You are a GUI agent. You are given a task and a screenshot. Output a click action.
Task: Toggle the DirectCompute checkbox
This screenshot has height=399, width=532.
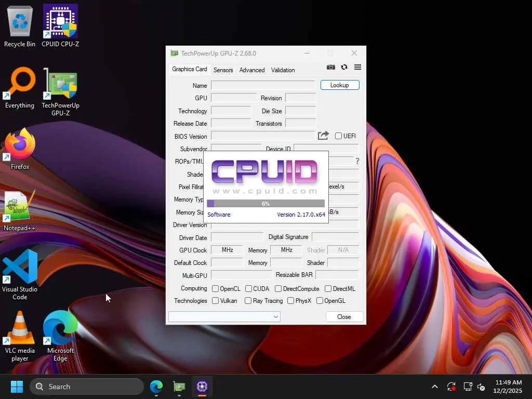coord(278,288)
